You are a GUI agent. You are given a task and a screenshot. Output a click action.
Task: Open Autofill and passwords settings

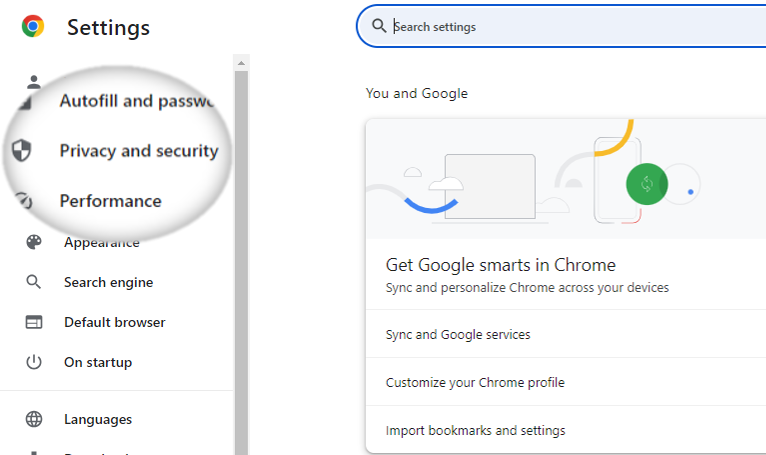[x=137, y=101]
